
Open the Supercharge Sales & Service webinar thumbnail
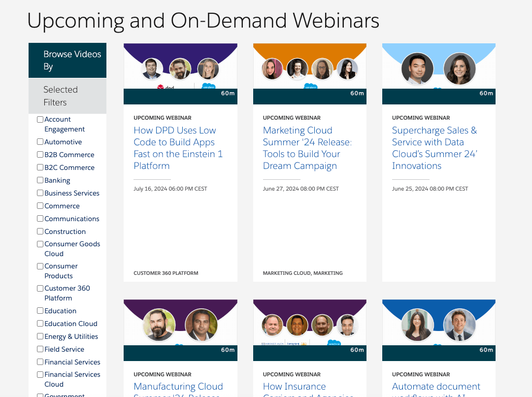[x=438, y=73]
